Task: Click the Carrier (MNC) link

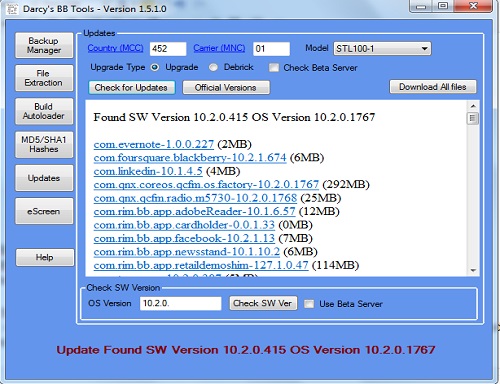Action: pyautogui.click(x=219, y=48)
